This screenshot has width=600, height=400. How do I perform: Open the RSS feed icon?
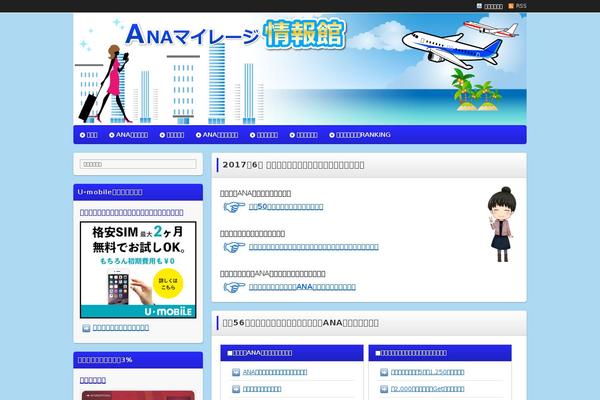coord(511,6)
